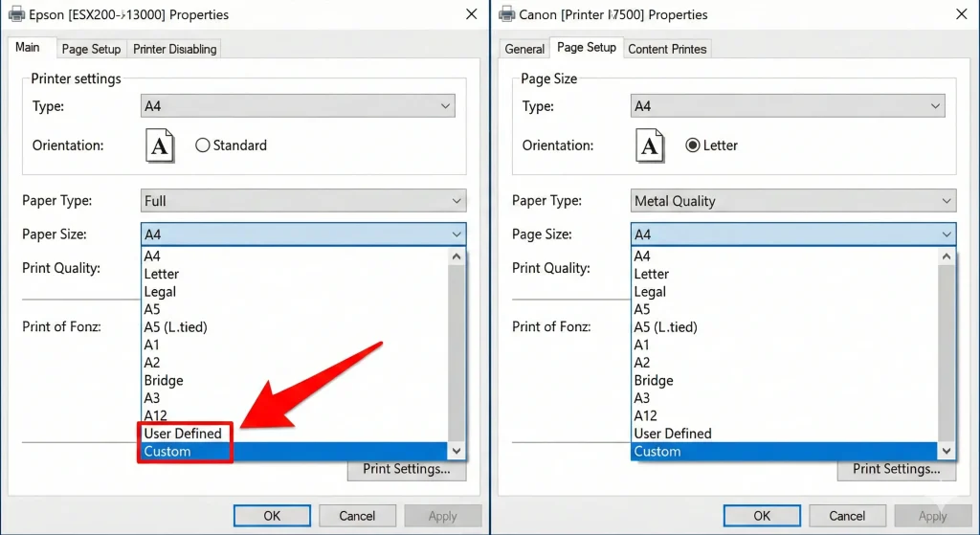980x535 pixels.
Task: Click the printer icon in the Canon title bar
Action: [x=507, y=13]
